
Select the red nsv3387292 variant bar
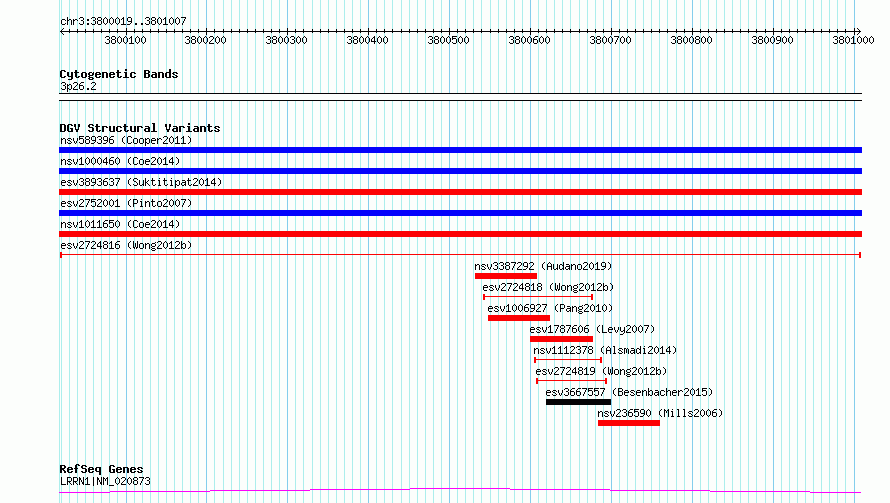506,276
